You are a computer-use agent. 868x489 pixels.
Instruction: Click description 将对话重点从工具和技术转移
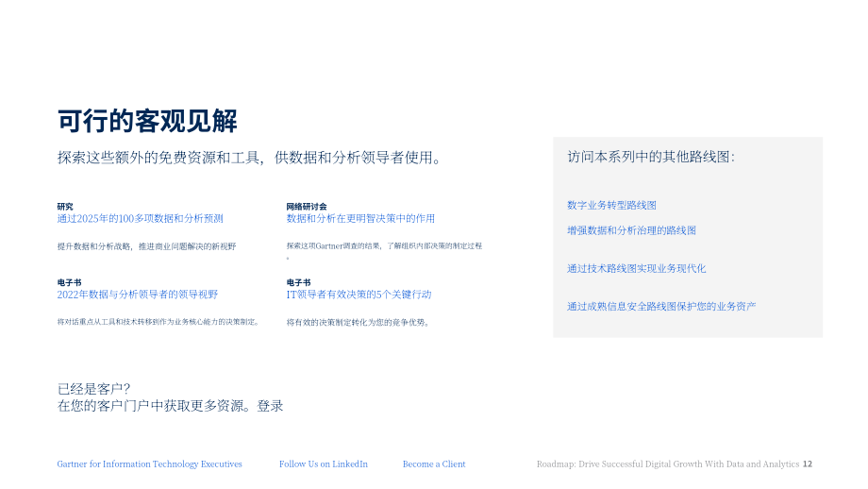(x=159, y=322)
